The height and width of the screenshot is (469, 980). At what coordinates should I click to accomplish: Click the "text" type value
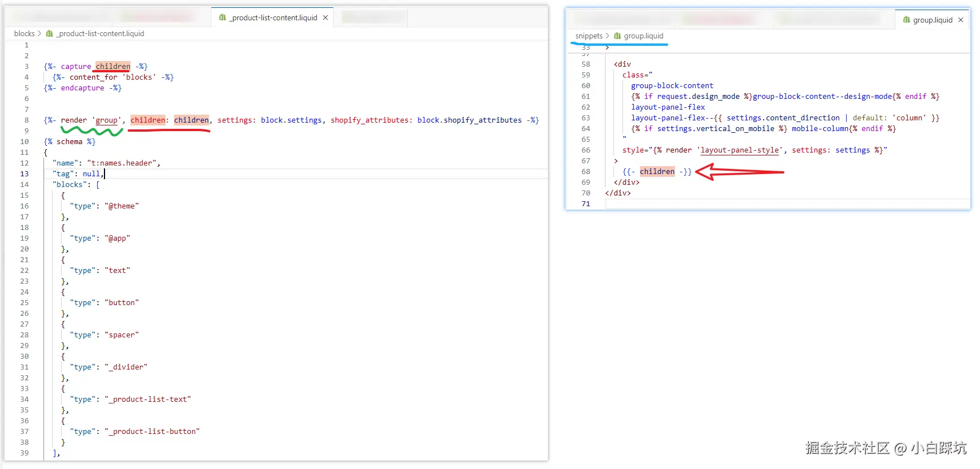pyautogui.click(x=117, y=270)
